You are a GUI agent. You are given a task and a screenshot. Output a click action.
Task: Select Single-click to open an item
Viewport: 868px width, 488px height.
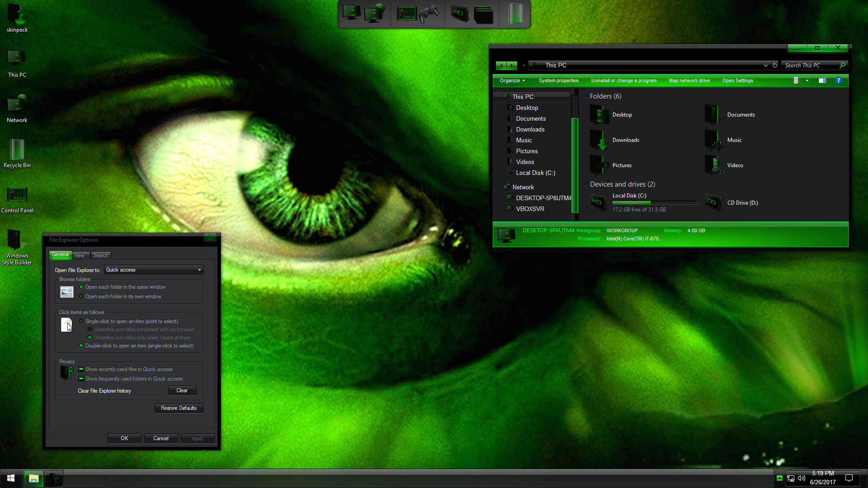click(x=81, y=321)
